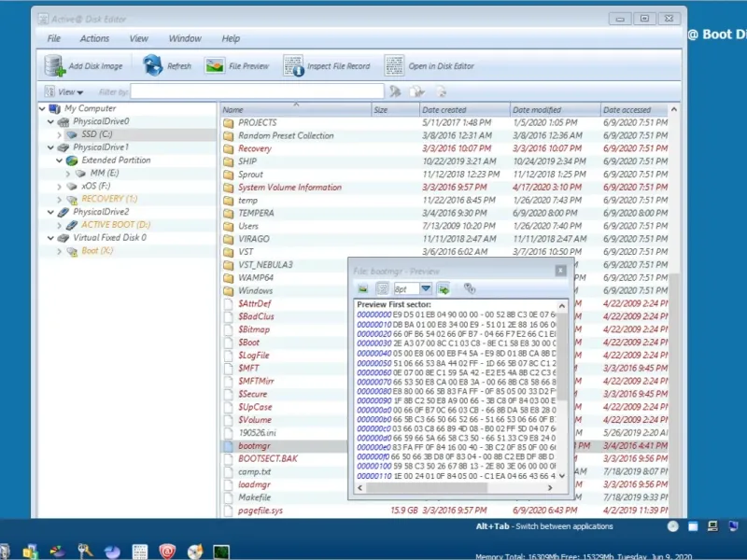Collapse the Extended Partition node

click(60, 161)
